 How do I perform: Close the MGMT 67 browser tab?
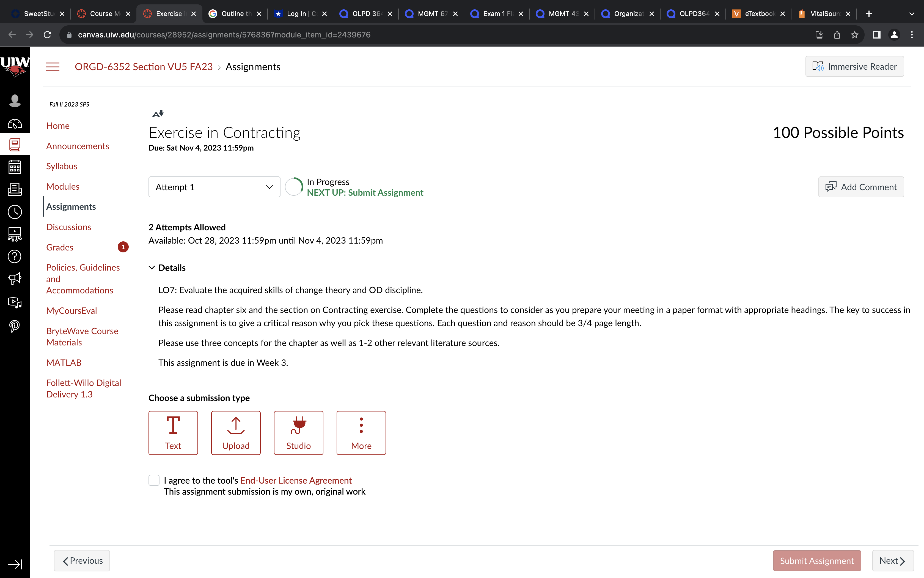coord(455,14)
